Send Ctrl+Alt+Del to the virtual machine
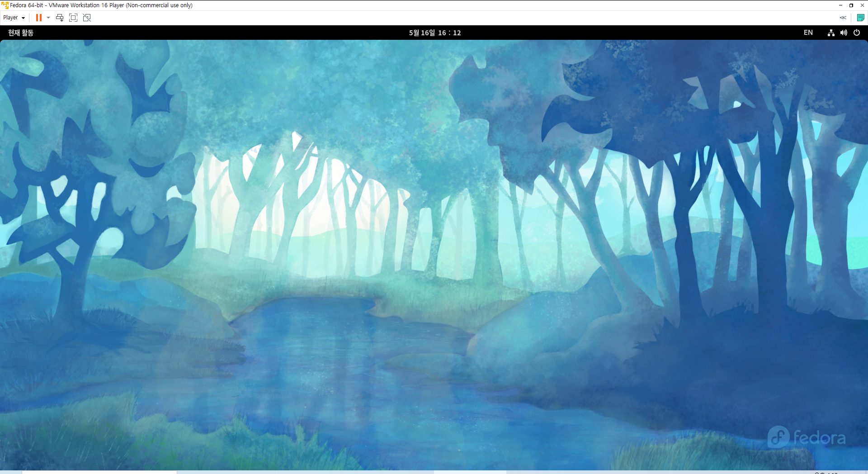The width and height of the screenshot is (868, 474). click(60, 18)
